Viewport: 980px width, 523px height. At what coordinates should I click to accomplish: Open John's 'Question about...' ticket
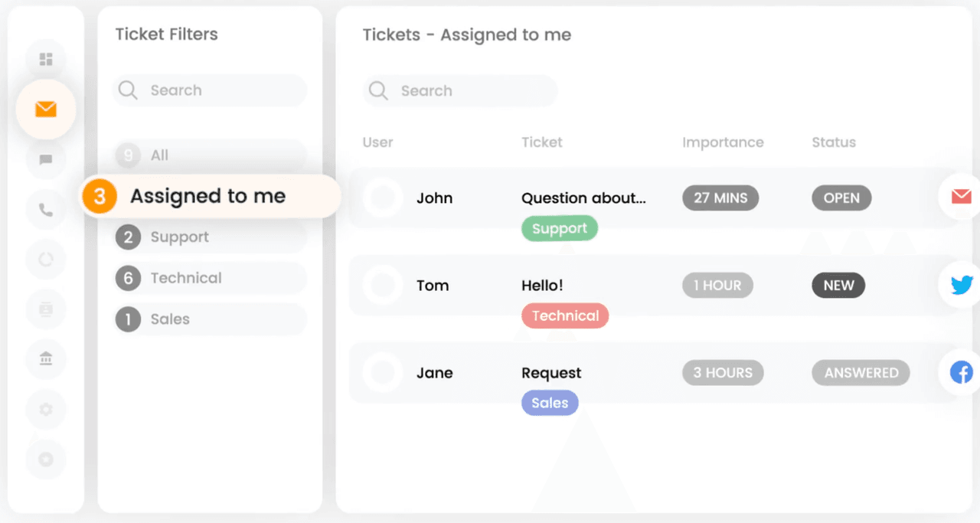point(583,198)
